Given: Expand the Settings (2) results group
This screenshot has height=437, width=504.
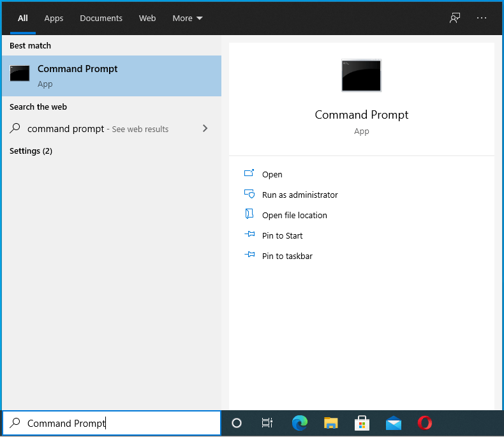Looking at the screenshot, I should click(x=31, y=151).
